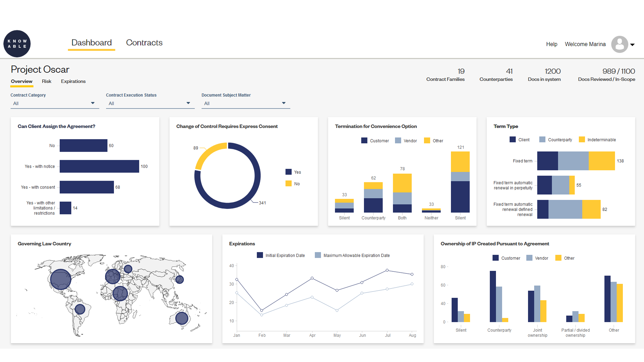Image resolution: width=644 pixels, height=362 pixels.
Task: Open the Help link
Action: 552,44
